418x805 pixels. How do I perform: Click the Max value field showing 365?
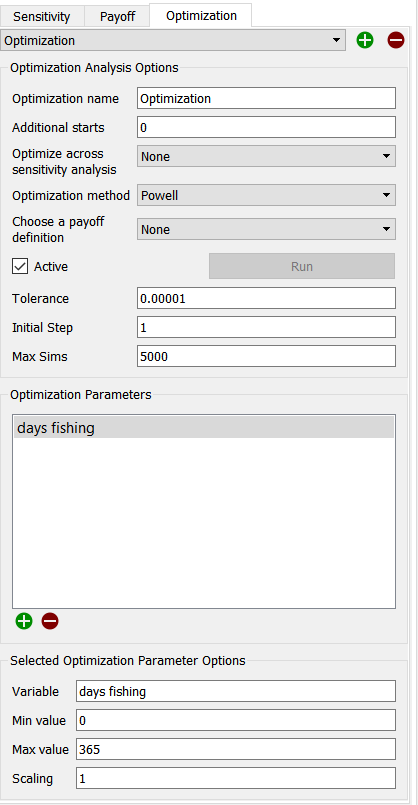(236, 750)
